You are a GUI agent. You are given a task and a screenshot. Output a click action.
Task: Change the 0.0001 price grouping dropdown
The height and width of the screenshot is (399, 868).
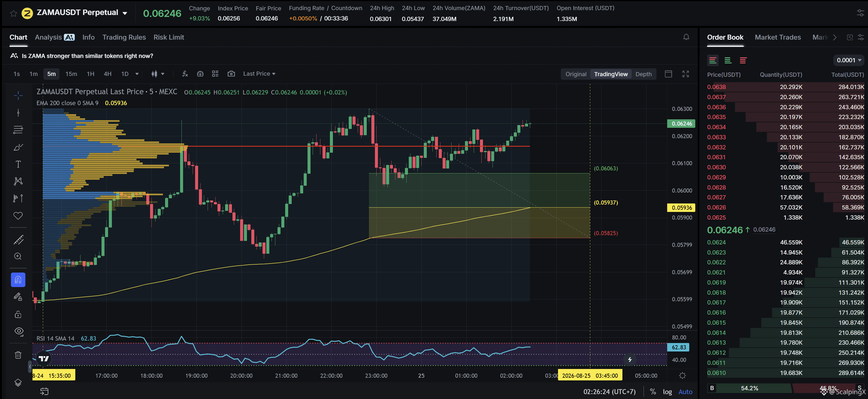click(x=848, y=60)
